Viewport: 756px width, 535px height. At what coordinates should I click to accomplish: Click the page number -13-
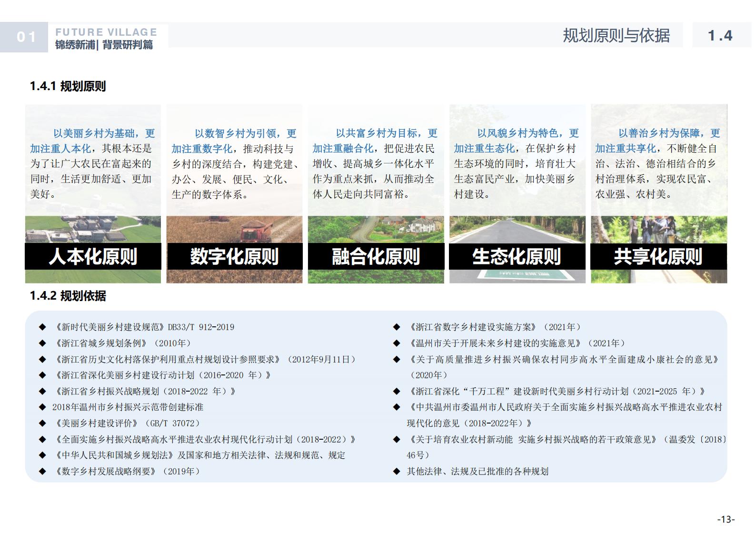[x=726, y=519]
